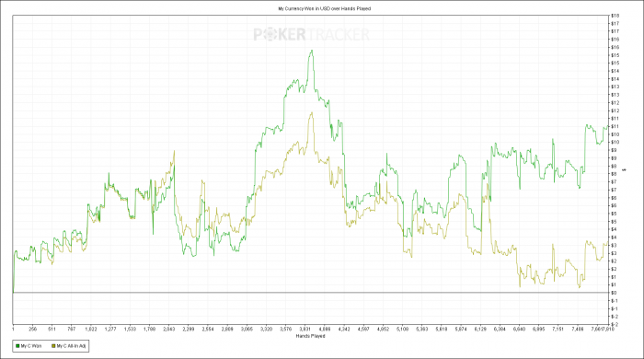Click the '511' tick label on x-axis
Screen dimensions: 644x359
point(52,329)
